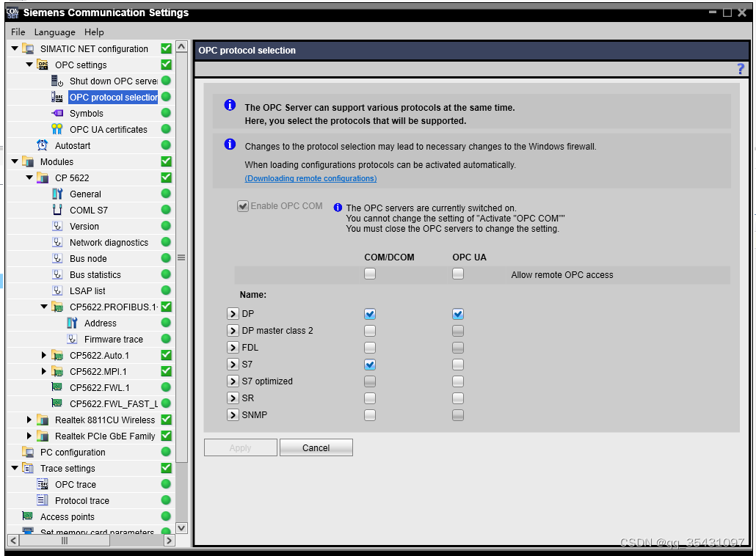Expand the DP protocol row
756x556 pixels.
(233, 314)
